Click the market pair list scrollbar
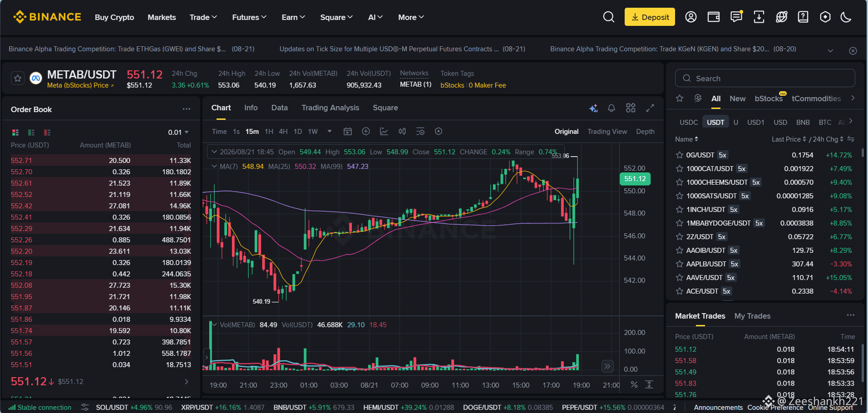The width and height of the screenshot is (868, 413). pyautogui.click(x=863, y=152)
